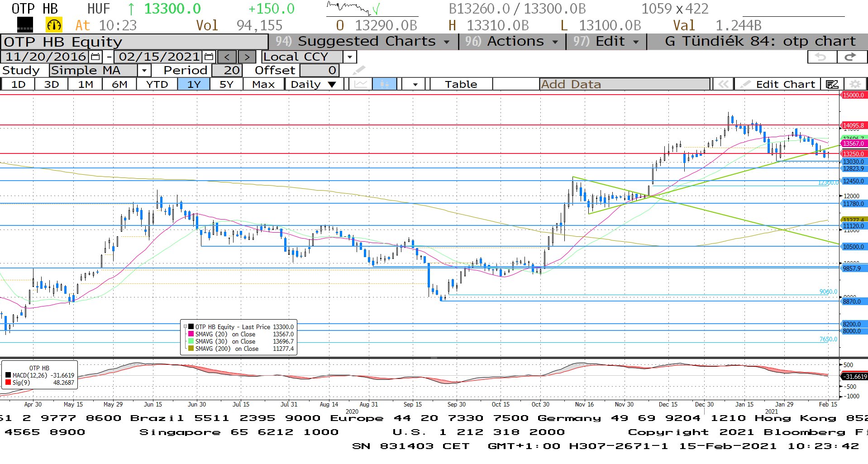Open the Edit menu
This screenshot has width=868, height=464.
(606, 41)
